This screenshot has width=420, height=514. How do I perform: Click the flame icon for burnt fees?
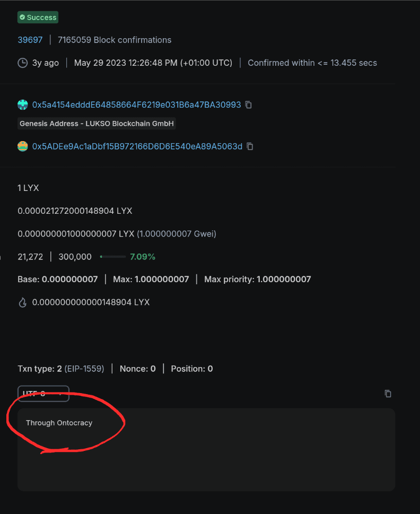click(x=23, y=302)
